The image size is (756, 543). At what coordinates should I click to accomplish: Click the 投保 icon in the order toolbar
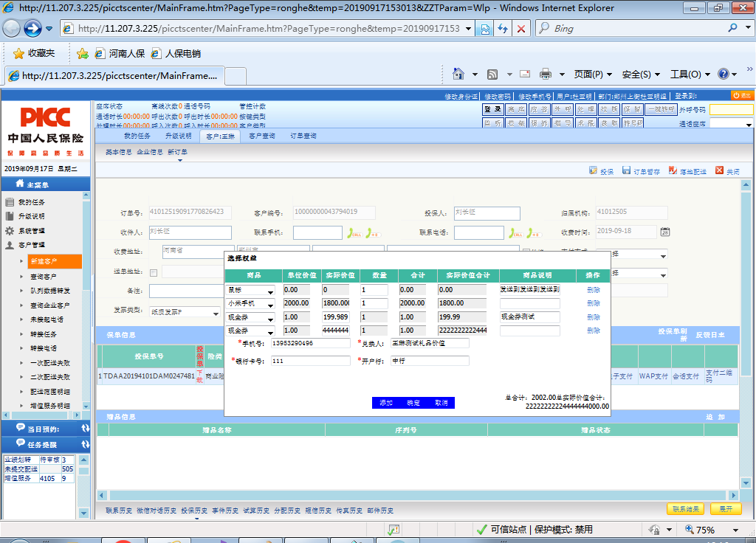pos(593,171)
